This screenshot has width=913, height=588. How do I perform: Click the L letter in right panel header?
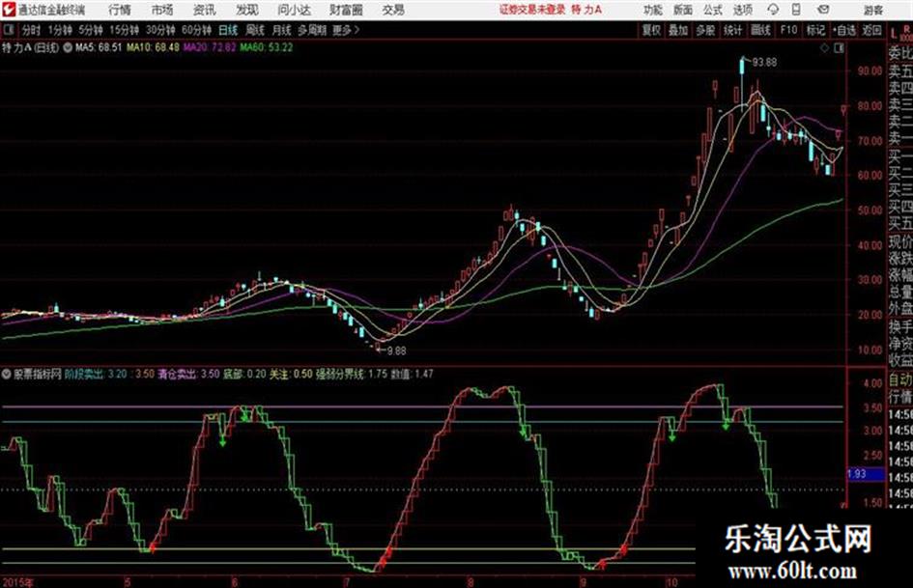pyautogui.click(x=894, y=33)
